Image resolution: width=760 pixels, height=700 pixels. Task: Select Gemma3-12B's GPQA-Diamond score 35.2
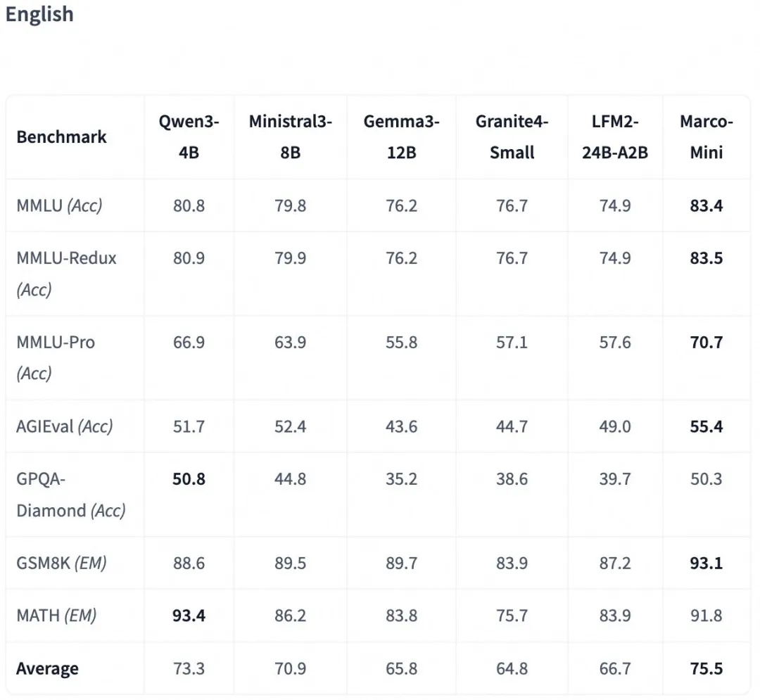(401, 479)
